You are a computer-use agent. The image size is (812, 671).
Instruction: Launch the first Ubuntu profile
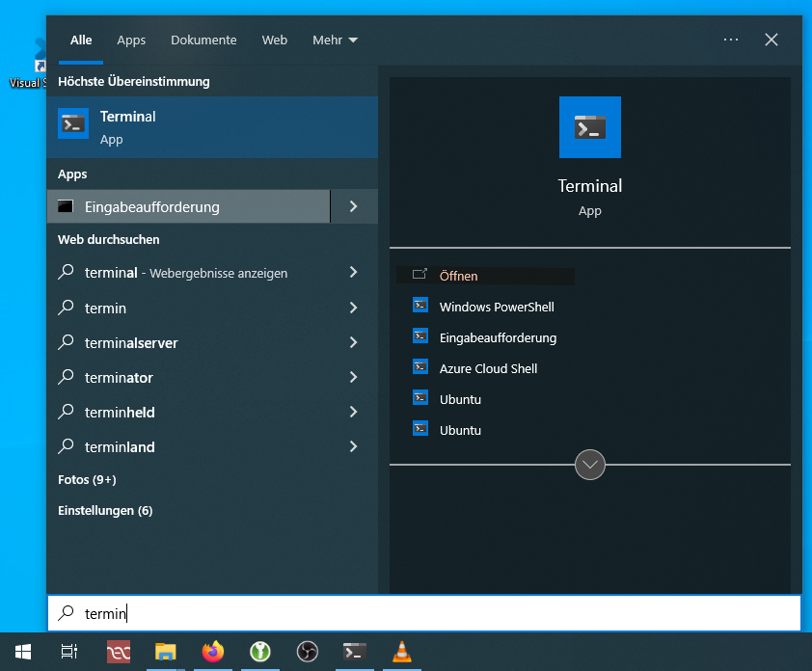pos(460,400)
